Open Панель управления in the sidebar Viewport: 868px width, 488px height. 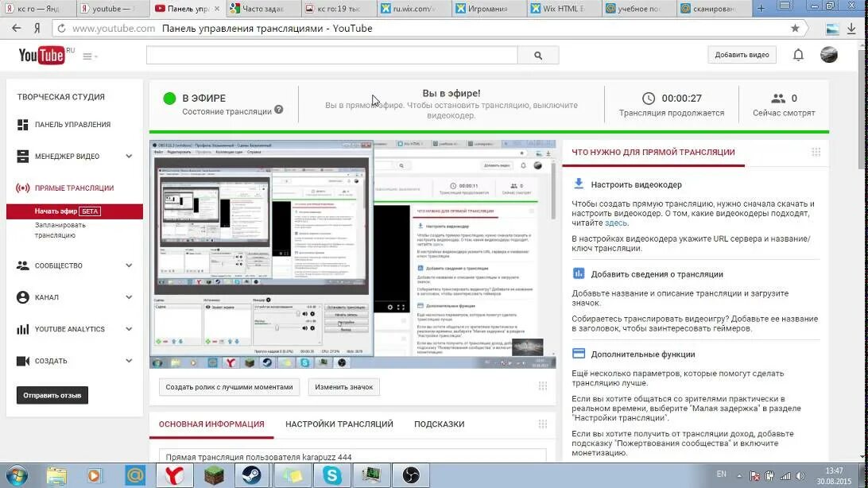[72, 125]
